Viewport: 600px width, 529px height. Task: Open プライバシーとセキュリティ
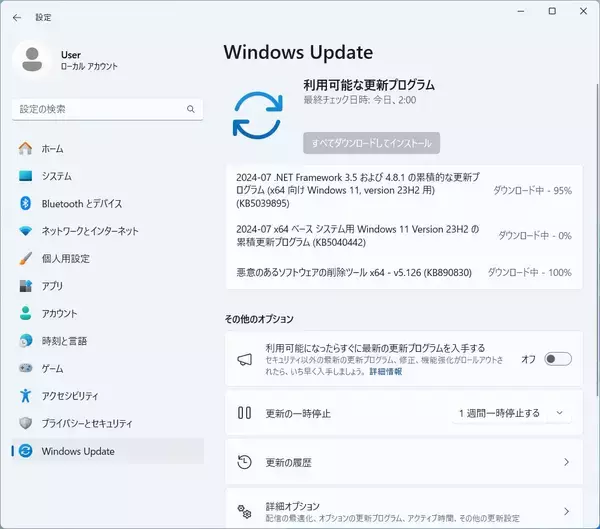[x=108, y=423]
